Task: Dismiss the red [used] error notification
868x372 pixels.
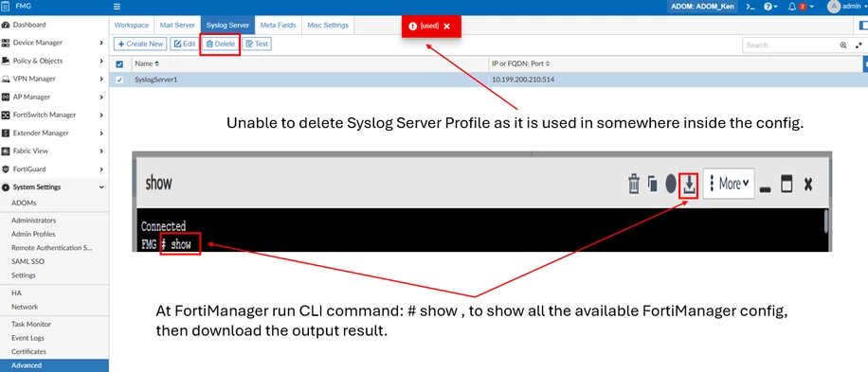Action: (x=446, y=26)
